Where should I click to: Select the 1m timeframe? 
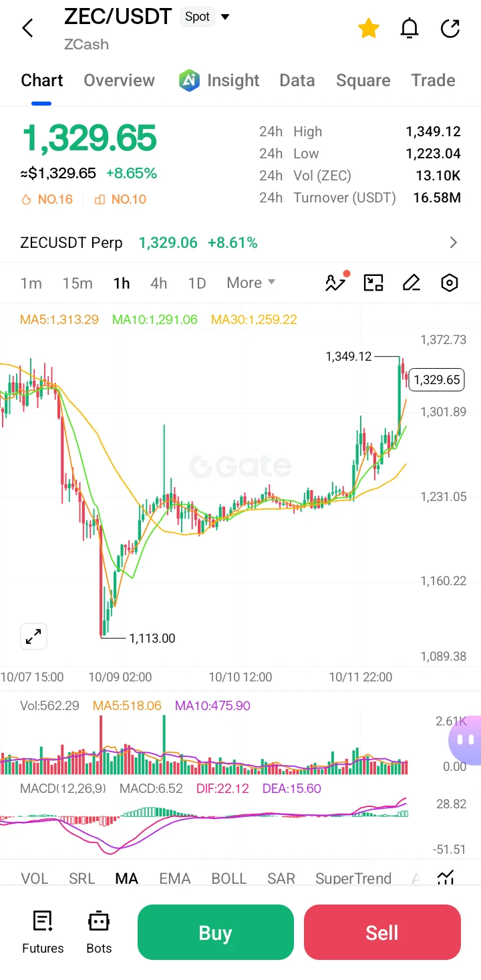[31, 283]
